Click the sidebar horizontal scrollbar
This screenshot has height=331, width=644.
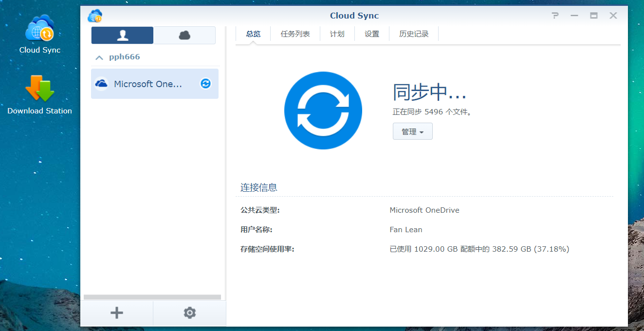click(x=152, y=297)
